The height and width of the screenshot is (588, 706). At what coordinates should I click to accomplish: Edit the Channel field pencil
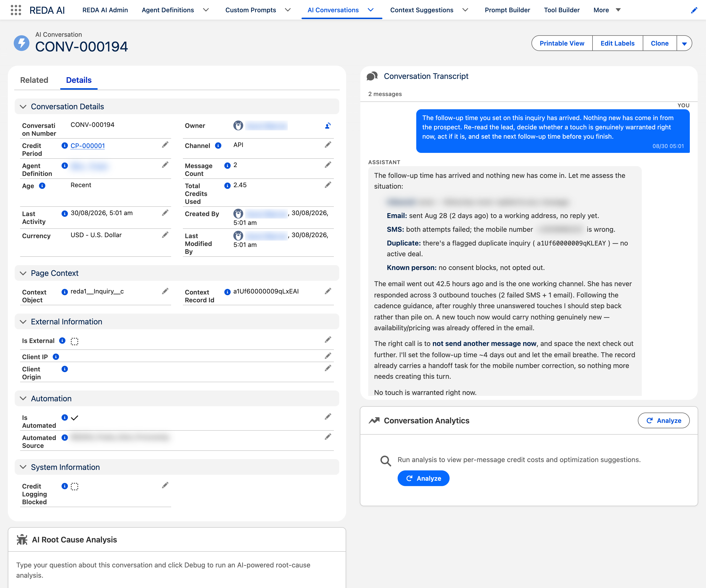point(328,145)
